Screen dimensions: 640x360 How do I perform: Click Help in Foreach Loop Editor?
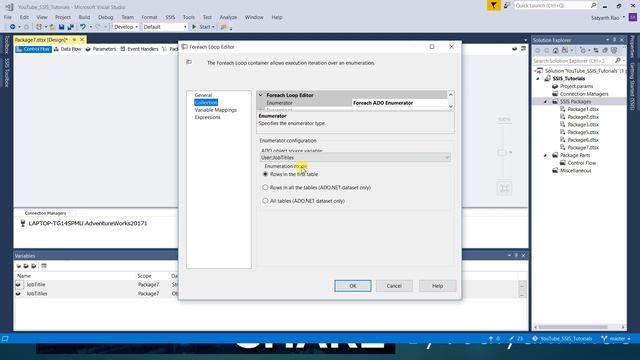[437, 286]
